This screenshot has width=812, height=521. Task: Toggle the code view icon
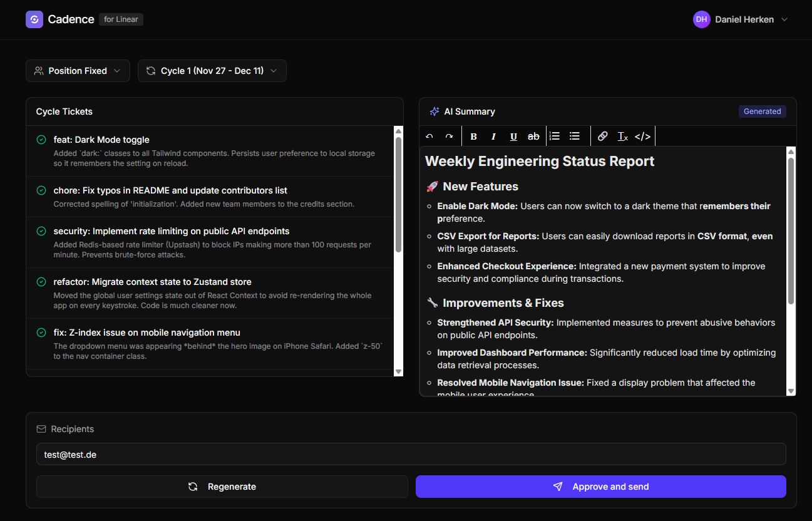pos(642,137)
